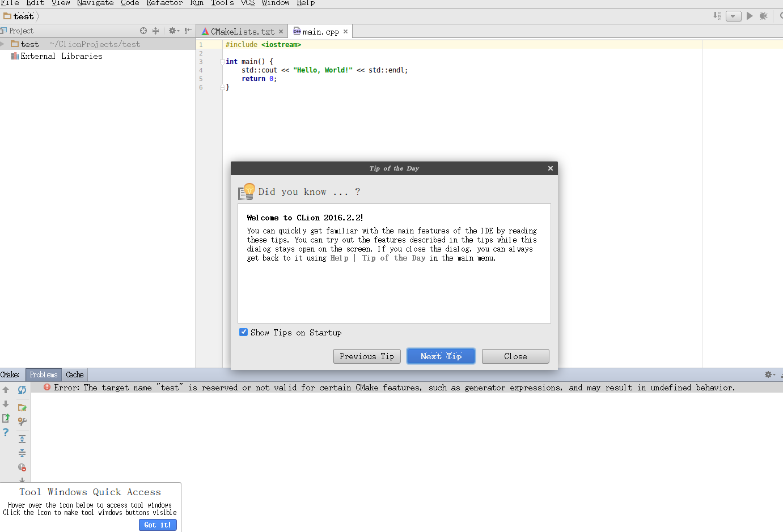
Task: Open the Run menu
Action: point(197,3)
